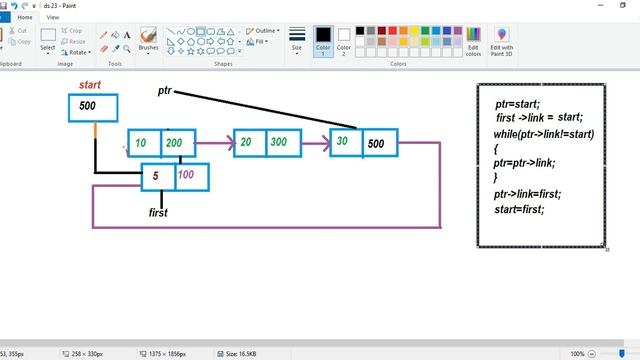Click the Save icon in the title bar
Image resolution: width=640 pixels, height=360 pixels.
(x=3, y=6)
